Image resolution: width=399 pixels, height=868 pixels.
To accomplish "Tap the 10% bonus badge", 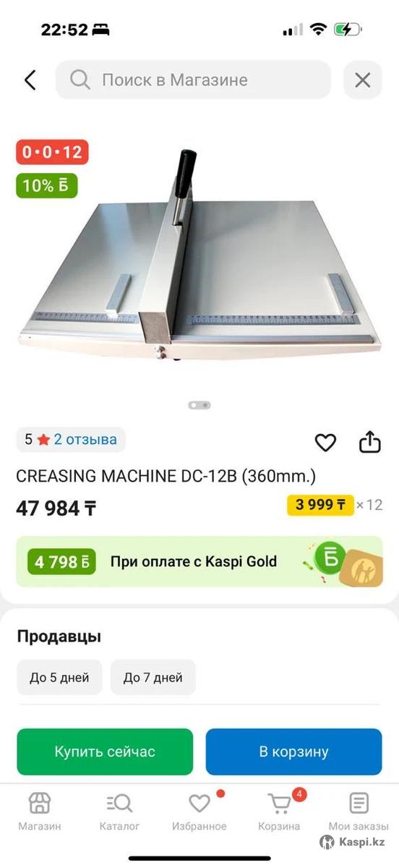I will [x=46, y=185].
